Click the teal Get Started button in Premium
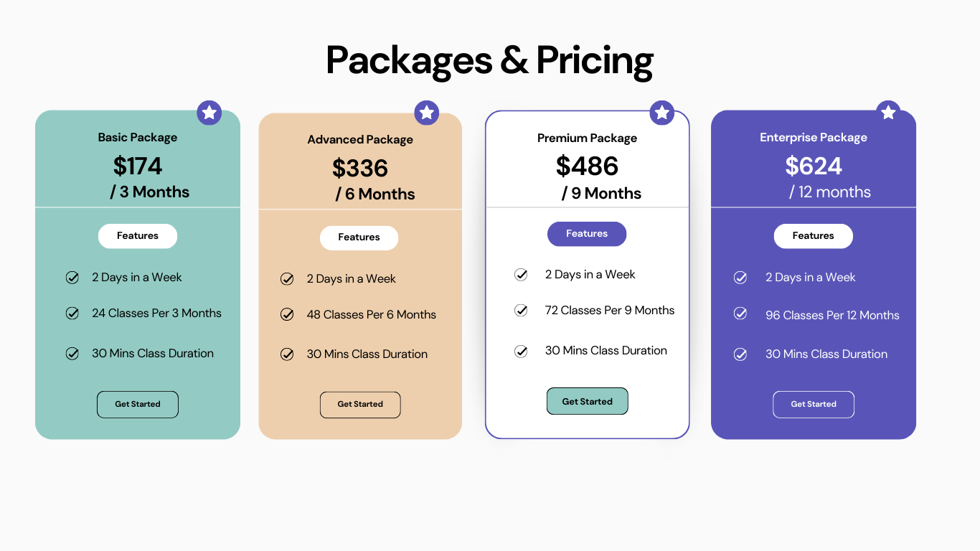 pos(588,402)
